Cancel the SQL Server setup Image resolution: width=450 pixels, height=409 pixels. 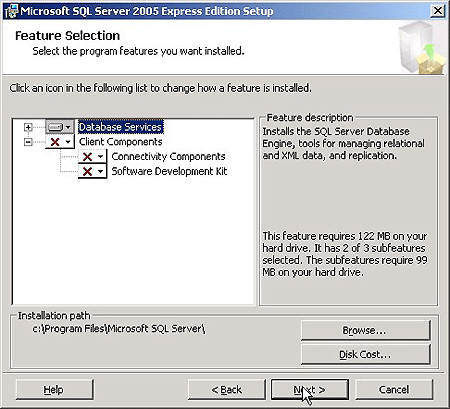tap(394, 389)
